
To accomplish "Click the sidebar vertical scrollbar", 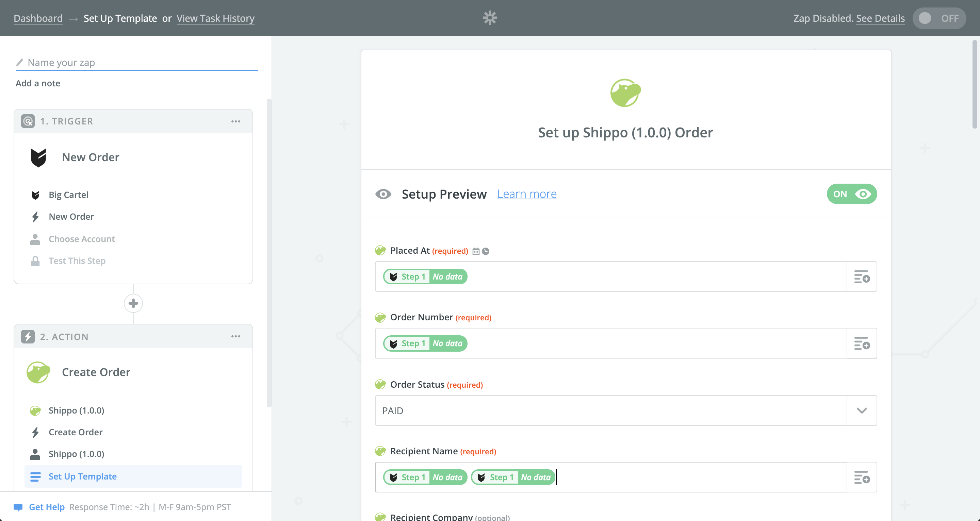I will (269, 253).
